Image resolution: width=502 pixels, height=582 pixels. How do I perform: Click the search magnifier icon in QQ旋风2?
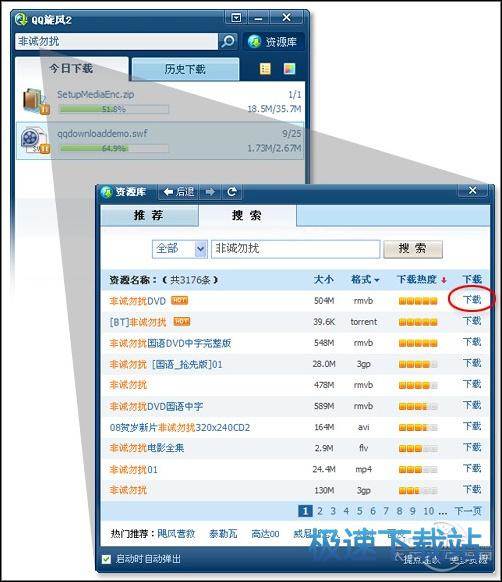(228, 41)
